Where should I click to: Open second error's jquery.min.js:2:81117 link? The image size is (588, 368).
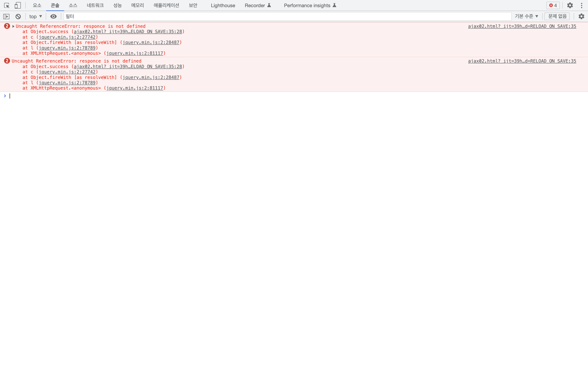point(135,88)
